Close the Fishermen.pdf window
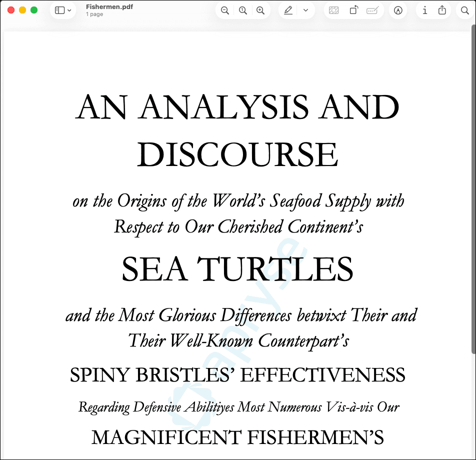This screenshot has width=476, height=460. [11, 10]
